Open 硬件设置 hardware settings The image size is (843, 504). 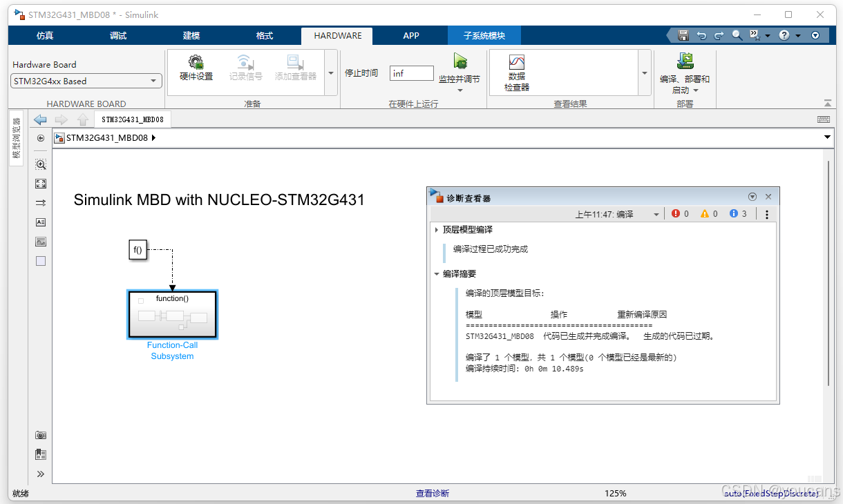pos(196,68)
